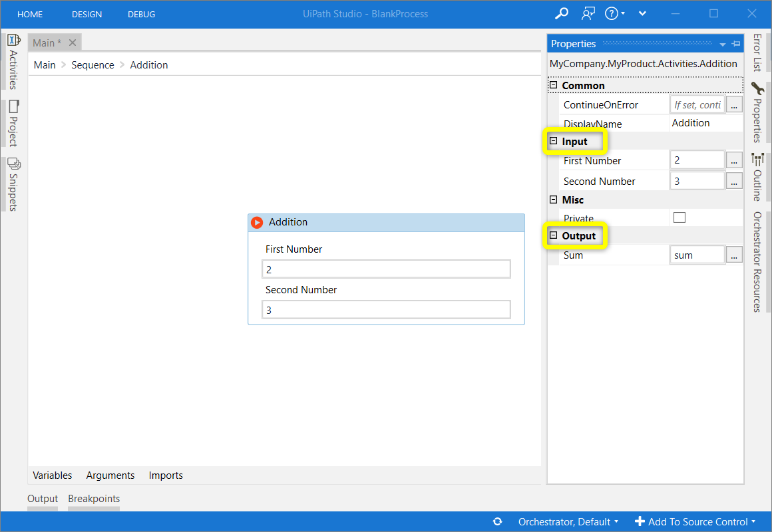Click the help question mark icon

(x=612, y=13)
